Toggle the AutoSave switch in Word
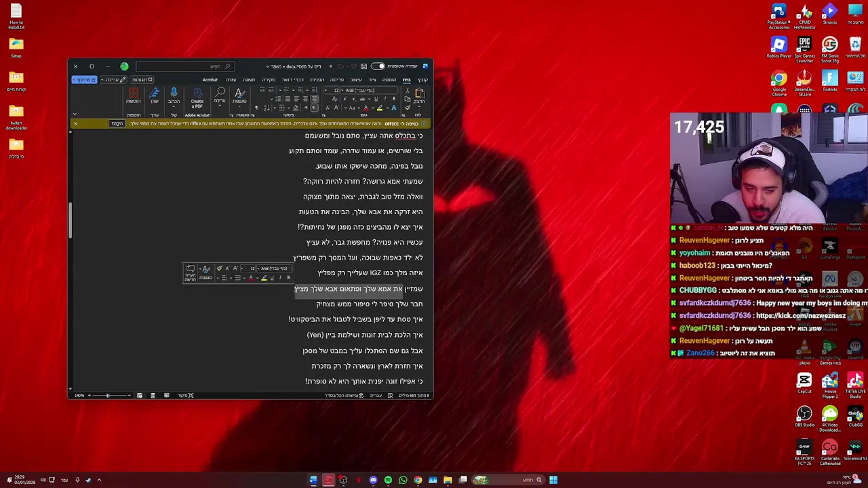This screenshot has height=488, width=868. [x=378, y=66]
